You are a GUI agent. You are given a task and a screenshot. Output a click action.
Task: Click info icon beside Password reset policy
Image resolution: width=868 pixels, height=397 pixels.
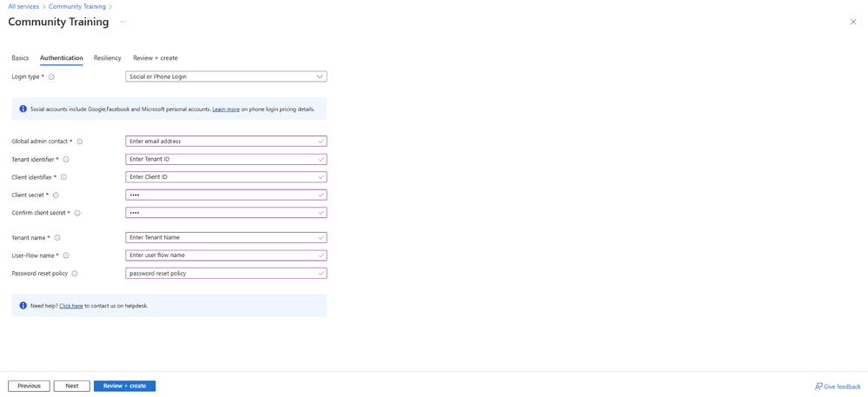(75, 273)
